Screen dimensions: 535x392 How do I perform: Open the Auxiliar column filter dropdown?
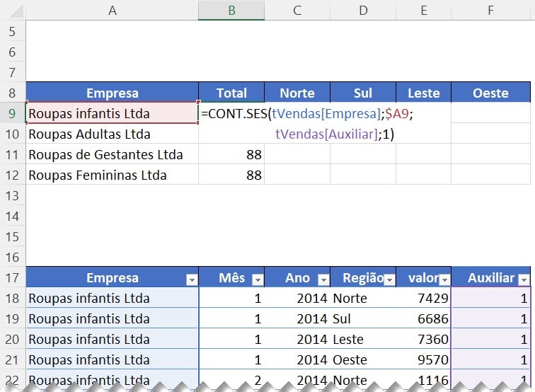coord(523,279)
